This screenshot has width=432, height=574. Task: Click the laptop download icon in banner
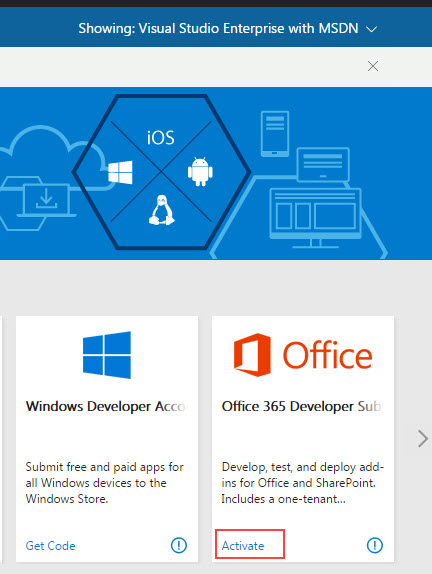pyautogui.click(x=46, y=201)
